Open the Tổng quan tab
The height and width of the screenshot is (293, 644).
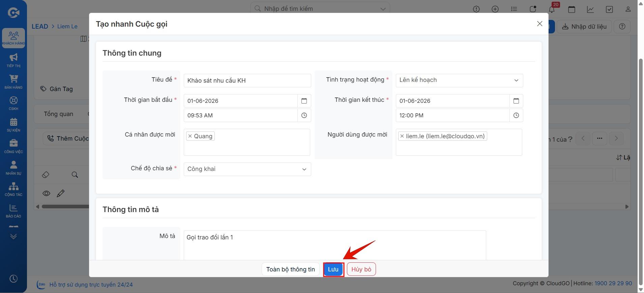[58, 114]
